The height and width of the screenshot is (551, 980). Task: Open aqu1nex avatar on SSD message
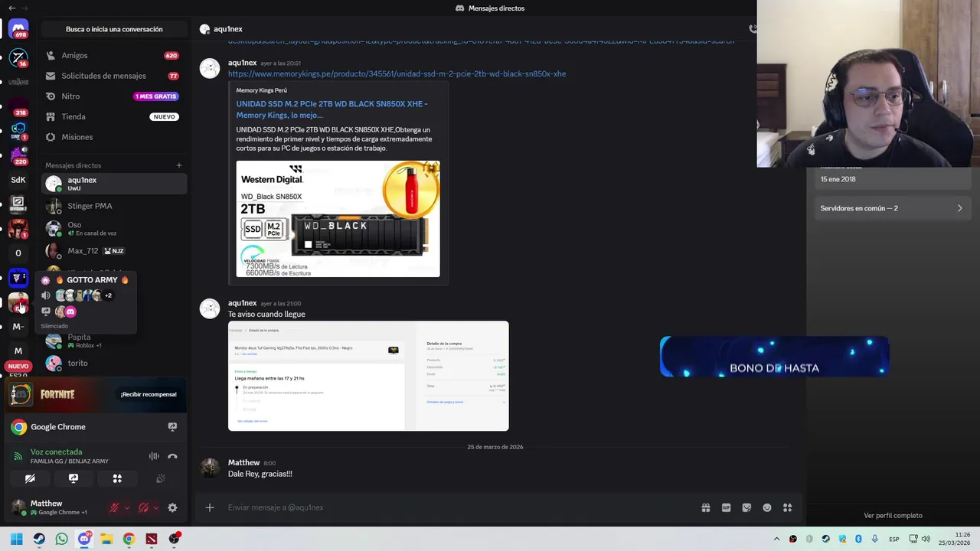(x=210, y=68)
